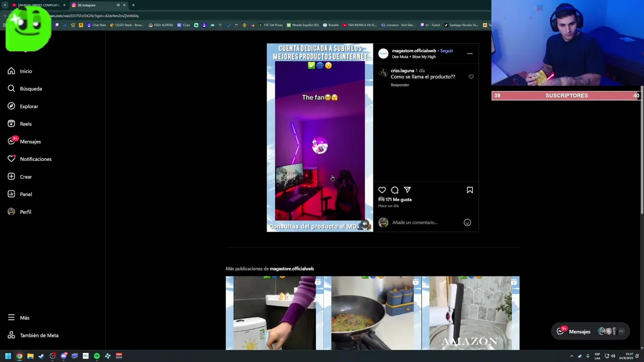Open Spotify from the taskbar
Image resolution: width=644 pixels, height=362 pixels.
point(97,356)
